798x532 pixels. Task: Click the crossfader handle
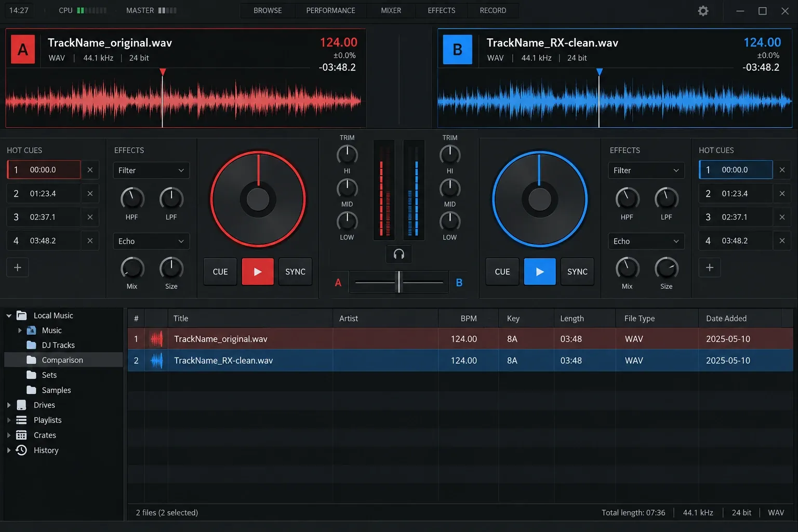tap(399, 282)
